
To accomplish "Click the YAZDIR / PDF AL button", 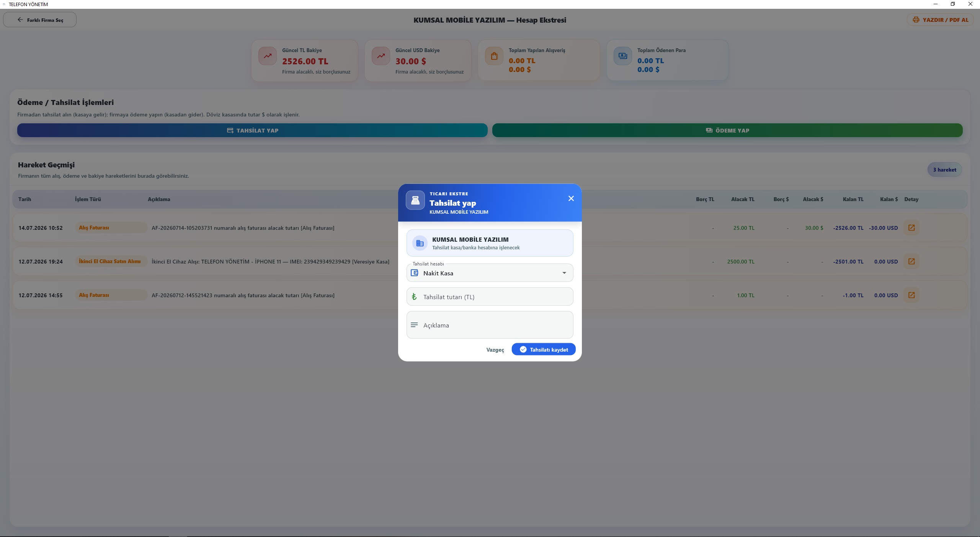I will [940, 20].
